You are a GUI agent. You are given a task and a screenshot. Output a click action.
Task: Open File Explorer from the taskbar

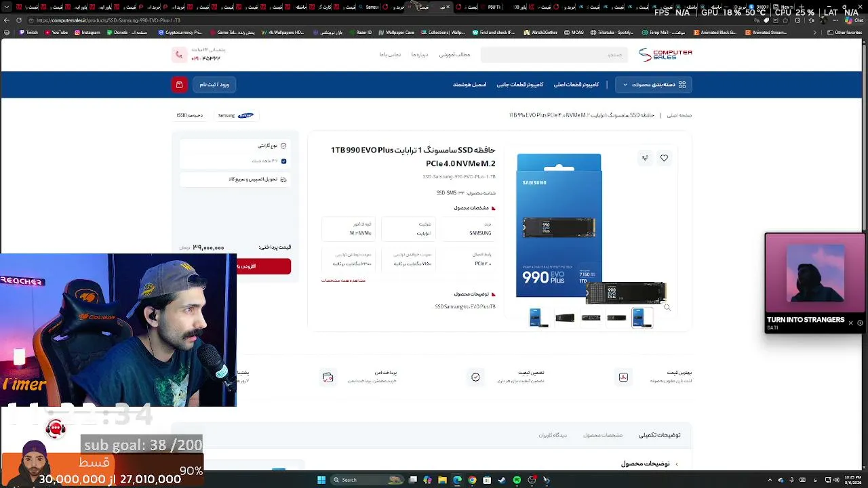tap(442, 480)
